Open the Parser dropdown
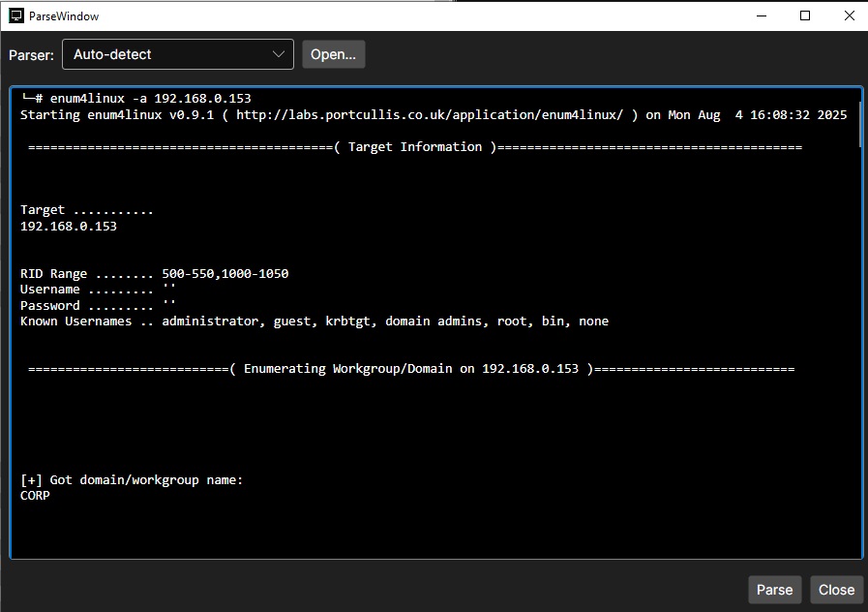 pos(177,54)
